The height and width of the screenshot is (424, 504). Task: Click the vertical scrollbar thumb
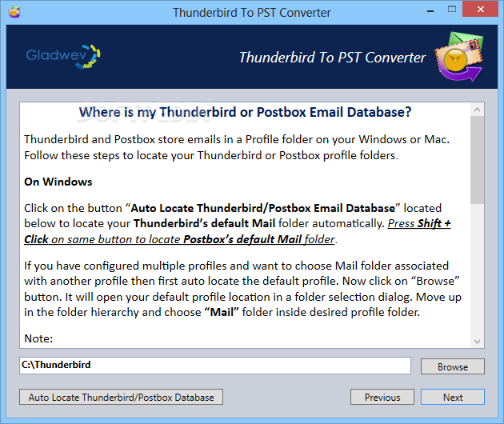[478, 160]
